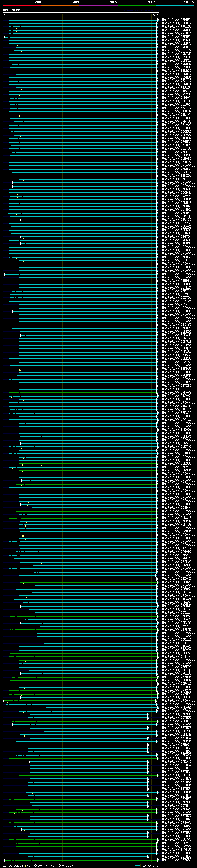
Task: Open hit UniRef100_C5GRX2
Action: click(x=177, y=616)
